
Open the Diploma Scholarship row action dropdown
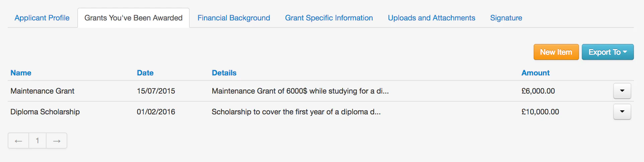click(622, 112)
